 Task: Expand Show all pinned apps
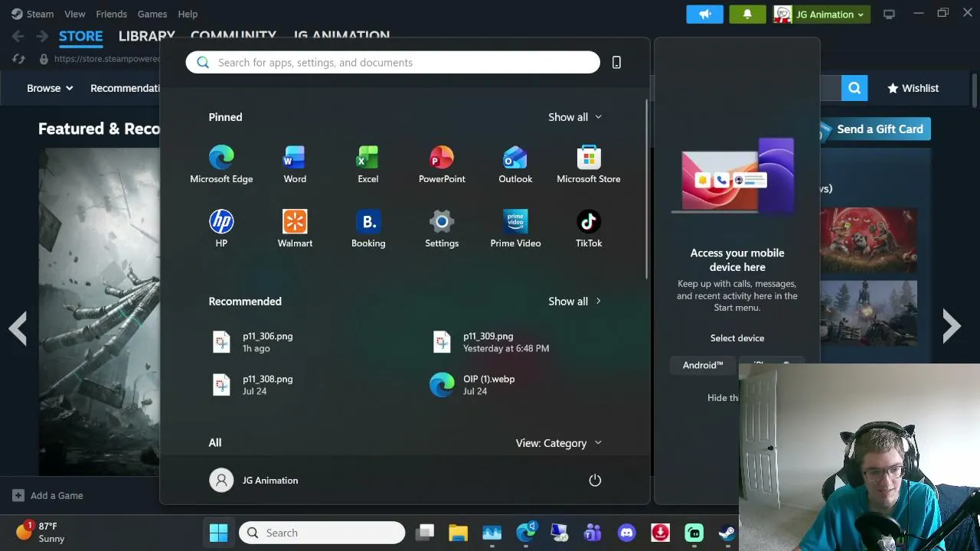(x=575, y=117)
